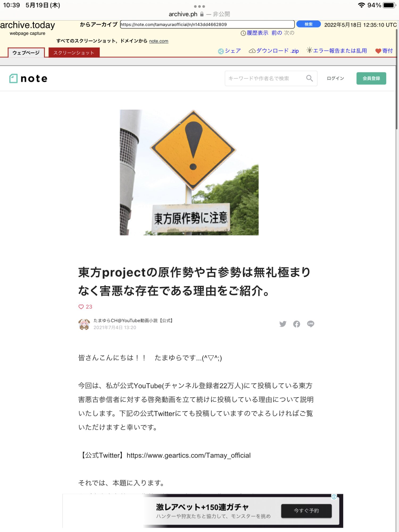Share article via Twitter bird icon
399x532 pixels.
(x=283, y=324)
